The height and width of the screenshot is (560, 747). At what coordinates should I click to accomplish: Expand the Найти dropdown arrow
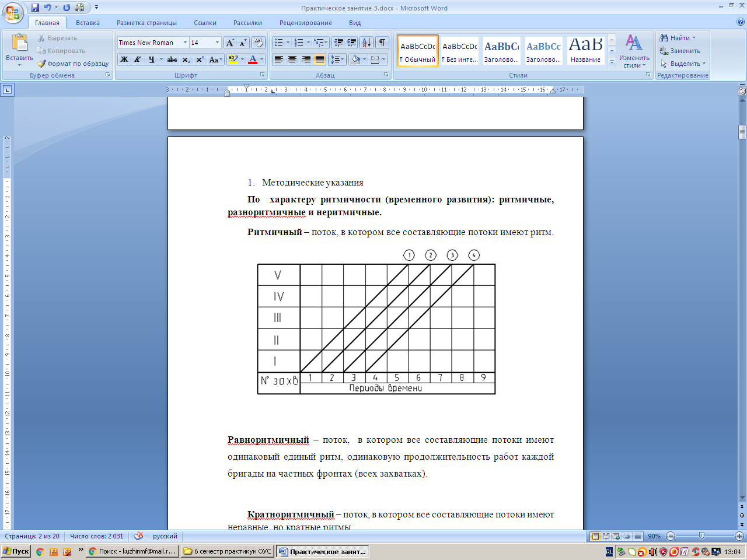[694, 38]
